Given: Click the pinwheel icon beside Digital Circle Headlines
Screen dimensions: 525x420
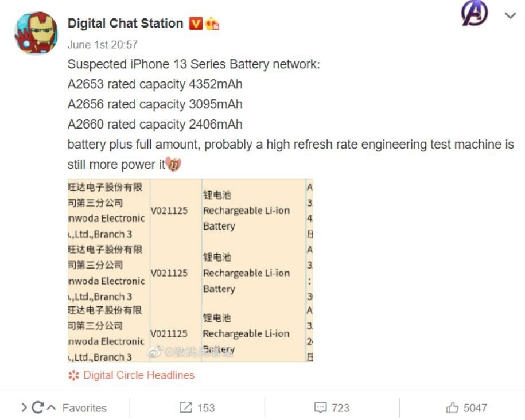Looking at the screenshot, I should click(x=73, y=376).
